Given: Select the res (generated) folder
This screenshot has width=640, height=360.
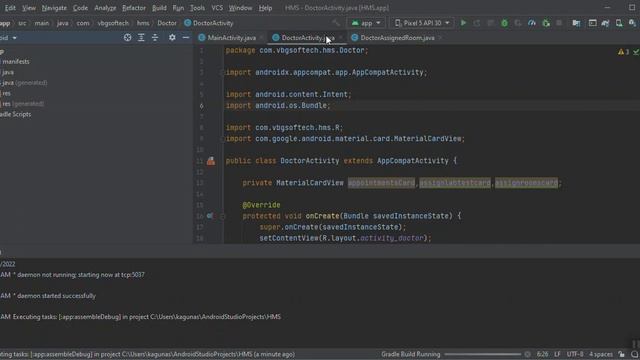Looking at the screenshot, I should click(x=22, y=104).
